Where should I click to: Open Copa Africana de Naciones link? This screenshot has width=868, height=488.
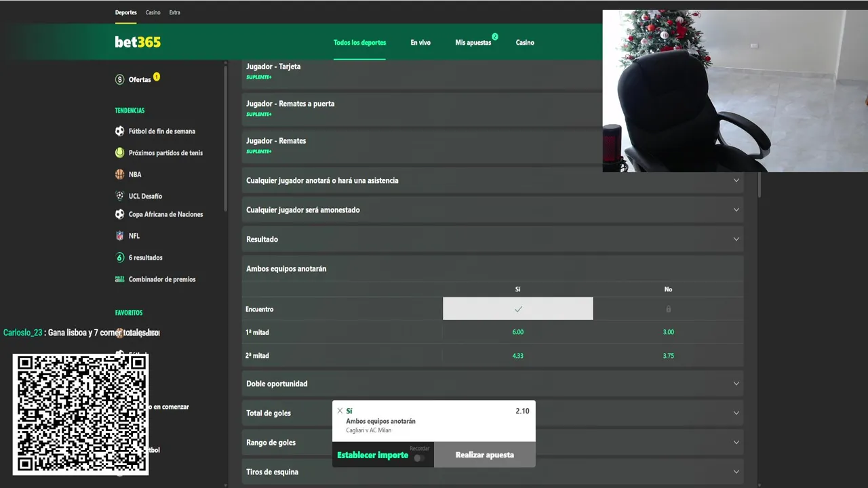point(165,214)
